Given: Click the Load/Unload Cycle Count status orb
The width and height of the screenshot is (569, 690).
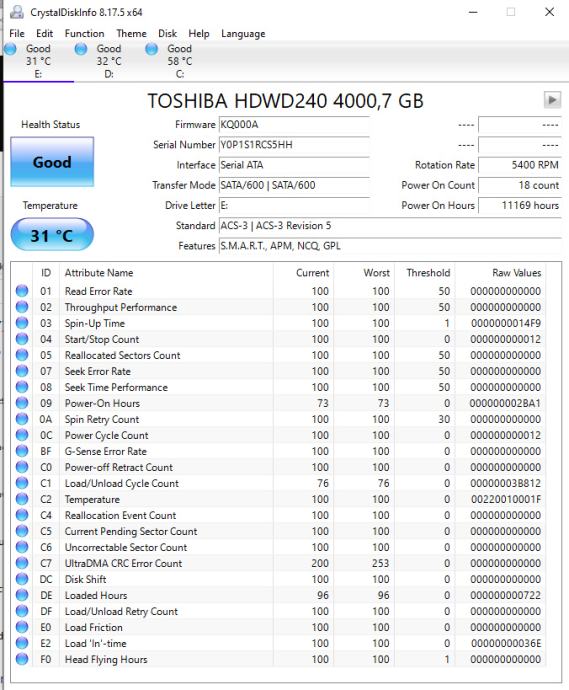Looking at the screenshot, I should [x=22, y=483].
